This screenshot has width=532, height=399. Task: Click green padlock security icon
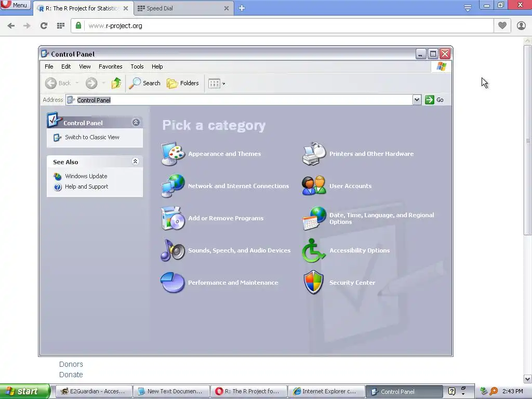(x=78, y=25)
